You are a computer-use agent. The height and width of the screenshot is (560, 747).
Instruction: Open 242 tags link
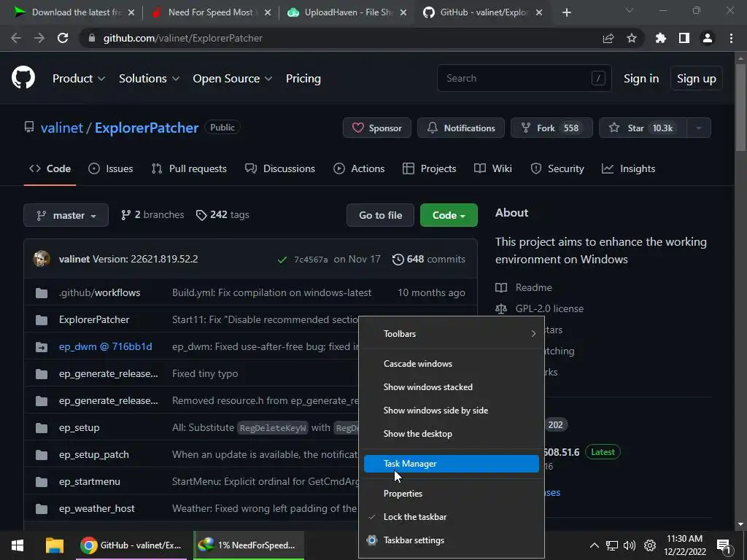click(222, 215)
